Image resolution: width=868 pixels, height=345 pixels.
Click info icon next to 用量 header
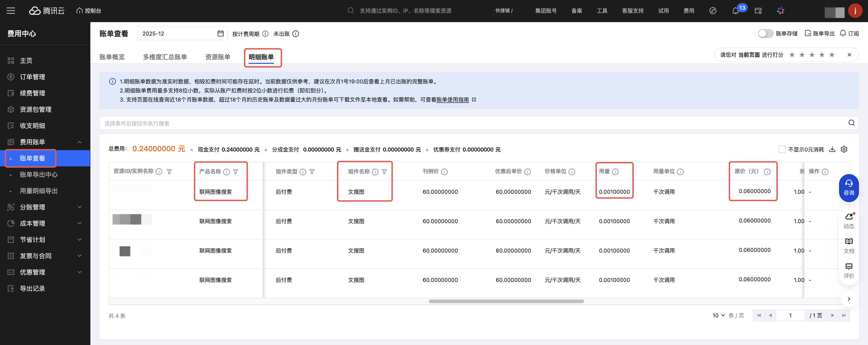coord(615,172)
